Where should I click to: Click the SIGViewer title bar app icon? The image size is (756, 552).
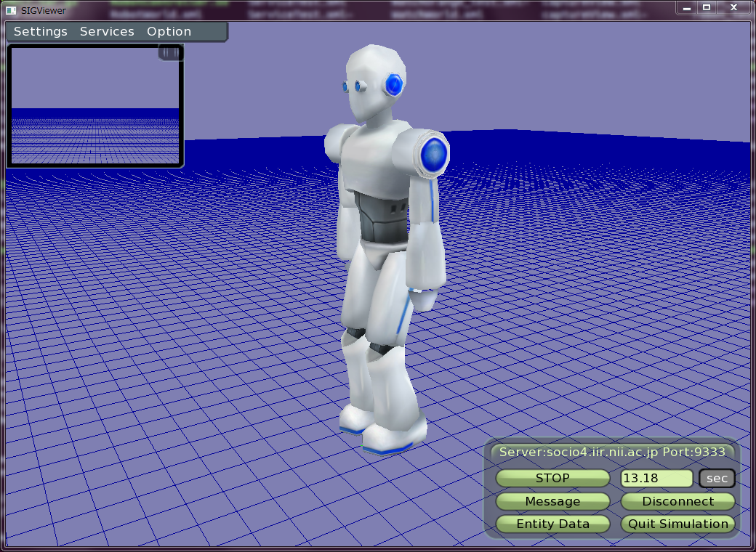coord(11,10)
